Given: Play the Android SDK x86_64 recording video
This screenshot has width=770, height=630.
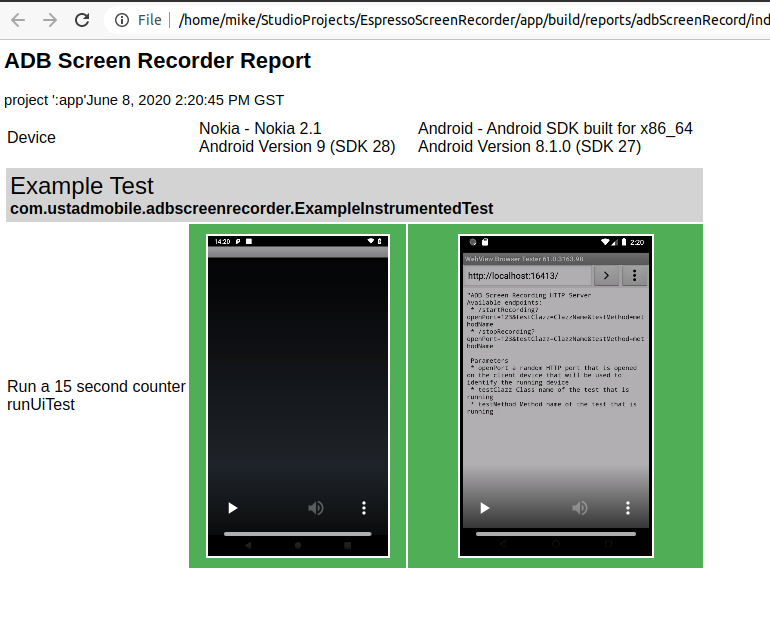Looking at the screenshot, I should 485,508.
